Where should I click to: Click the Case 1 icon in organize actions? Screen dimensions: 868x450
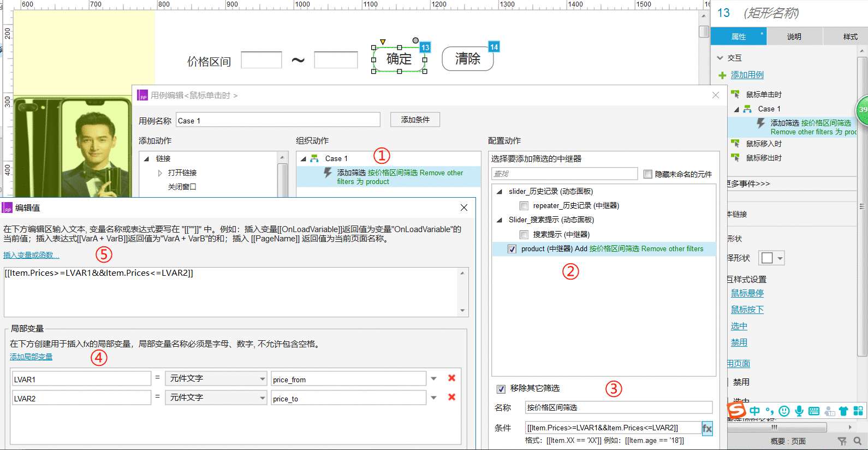(314, 158)
